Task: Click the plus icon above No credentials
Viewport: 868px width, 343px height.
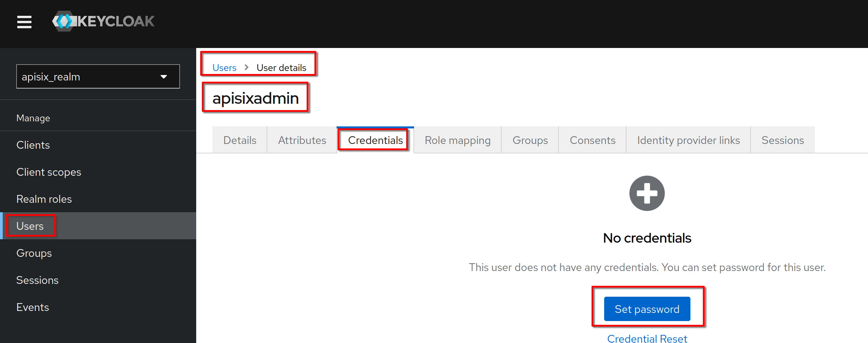Action: pyautogui.click(x=647, y=193)
